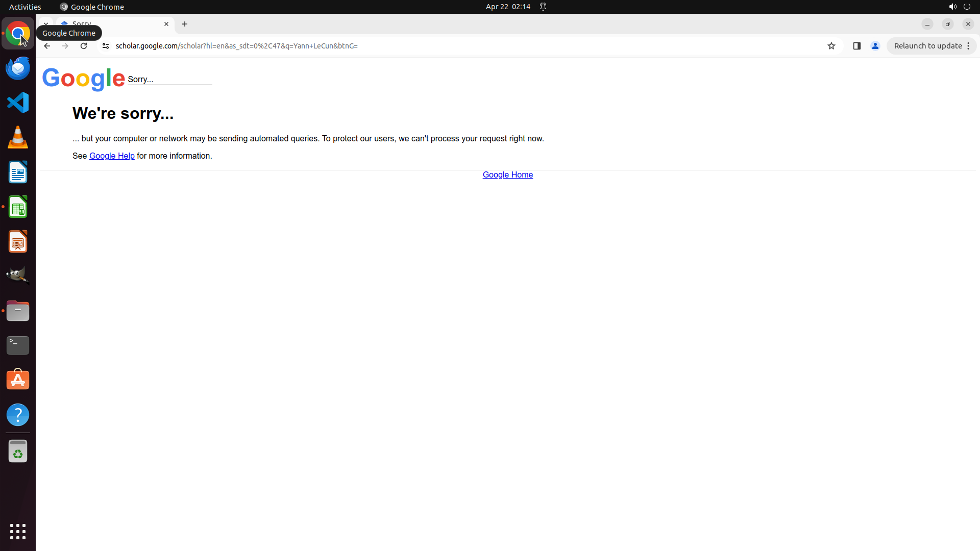Follow the Google Home link
This screenshot has width=980, height=551.
tap(507, 175)
